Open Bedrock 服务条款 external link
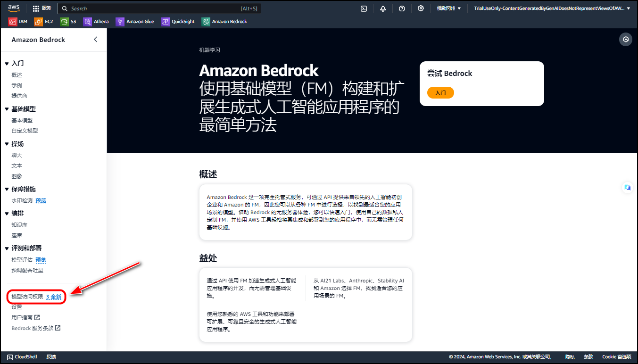 click(36, 328)
